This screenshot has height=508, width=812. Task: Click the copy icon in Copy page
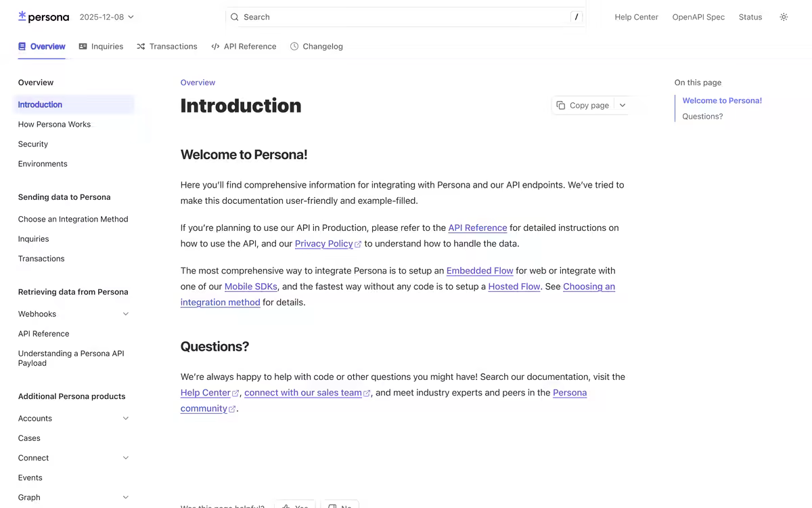click(560, 105)
